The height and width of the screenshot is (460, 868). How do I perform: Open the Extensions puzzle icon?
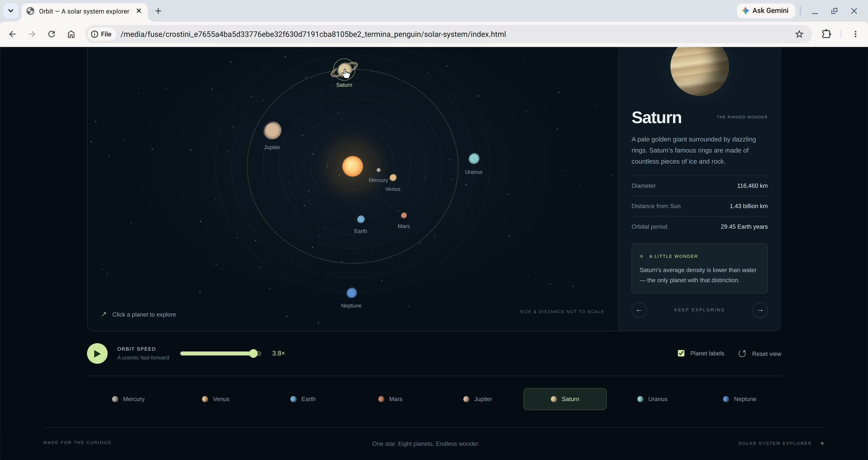(x=826, y=34)
